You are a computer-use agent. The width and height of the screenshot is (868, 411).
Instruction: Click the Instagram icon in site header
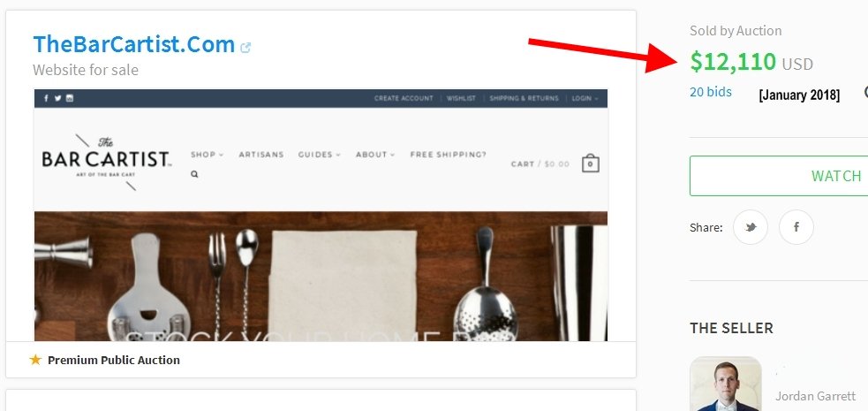[x=70, y=99]
